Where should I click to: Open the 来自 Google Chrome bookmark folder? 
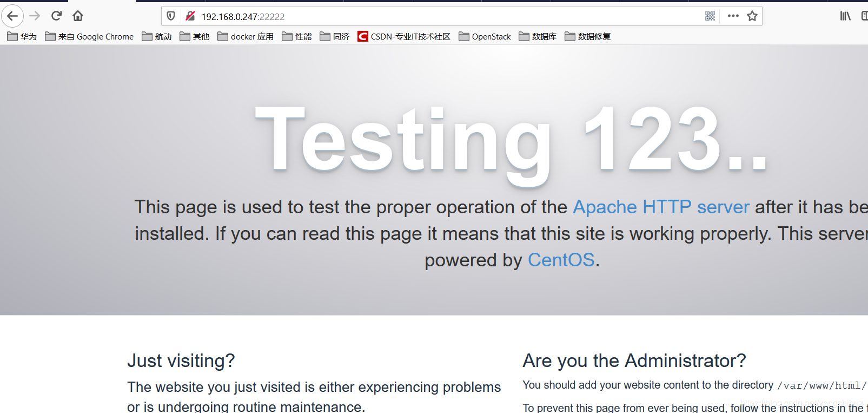[89, 36]
